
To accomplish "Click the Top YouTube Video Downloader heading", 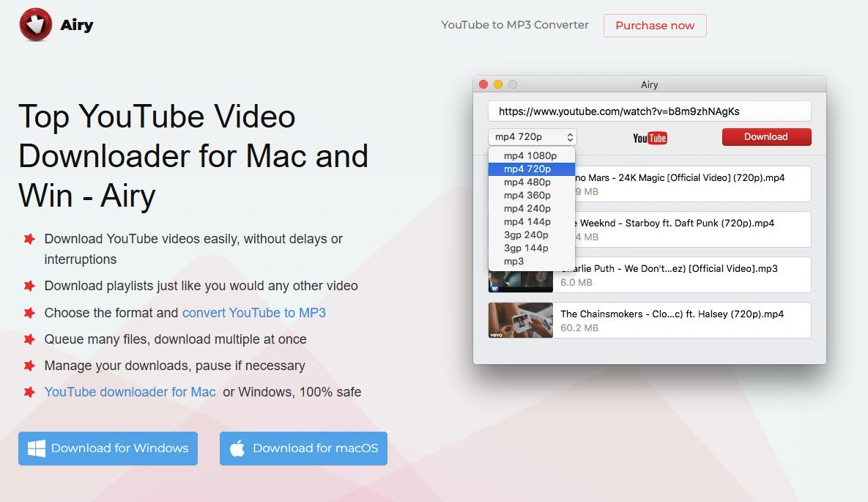I will pyautogui.click(x=193, y=155).
